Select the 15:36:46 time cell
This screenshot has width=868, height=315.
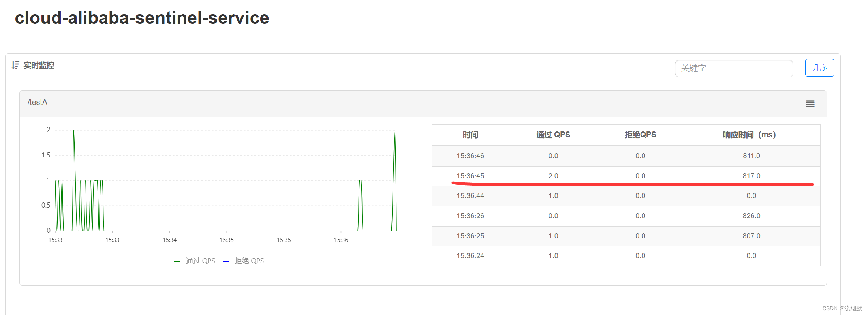point(470,156)
